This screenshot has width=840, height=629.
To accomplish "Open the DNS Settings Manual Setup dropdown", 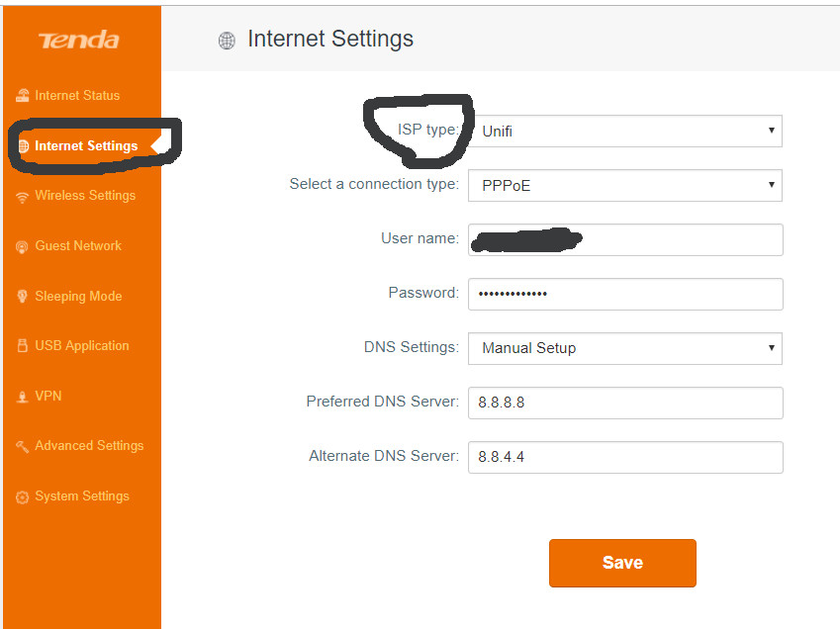I will pos(624,348).
